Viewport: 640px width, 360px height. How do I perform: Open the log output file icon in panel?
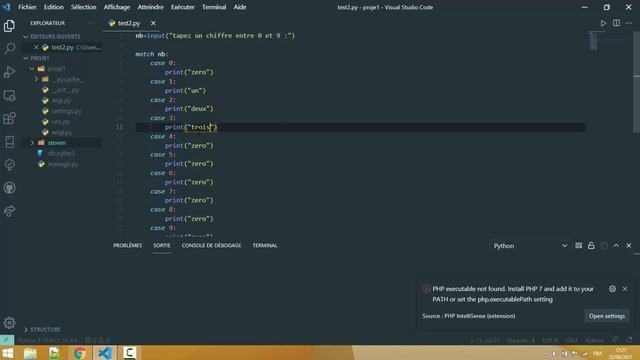[578, 246]
